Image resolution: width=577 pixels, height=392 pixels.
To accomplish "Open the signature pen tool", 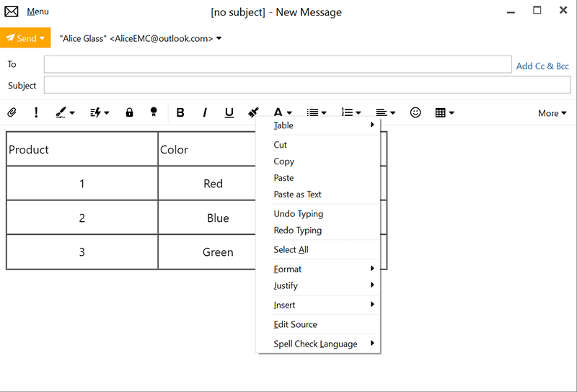I will [x=61, y=112].
